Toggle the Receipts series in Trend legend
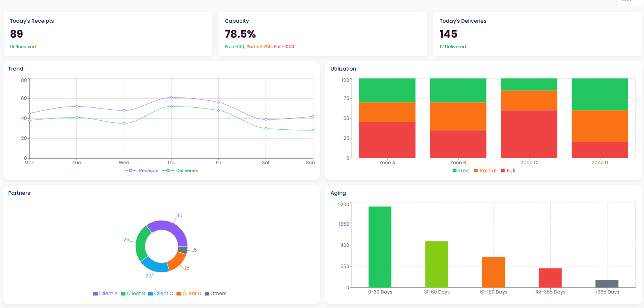 142,170
